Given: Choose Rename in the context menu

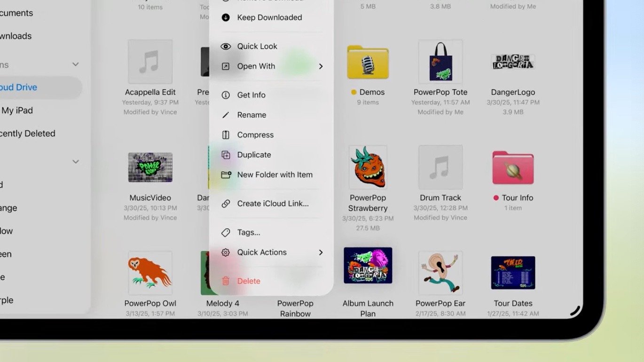Looking at the screenshot, I should [272, 115].
